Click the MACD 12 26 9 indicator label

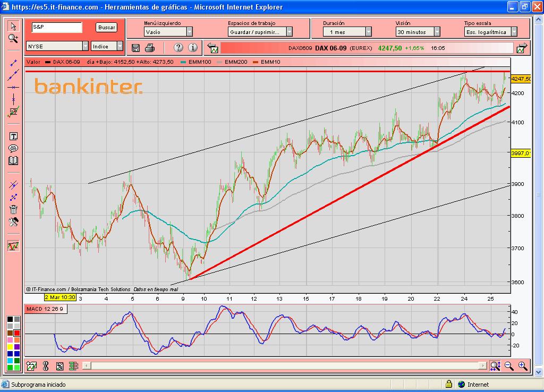pyautogui.click(x=46, y=309)
